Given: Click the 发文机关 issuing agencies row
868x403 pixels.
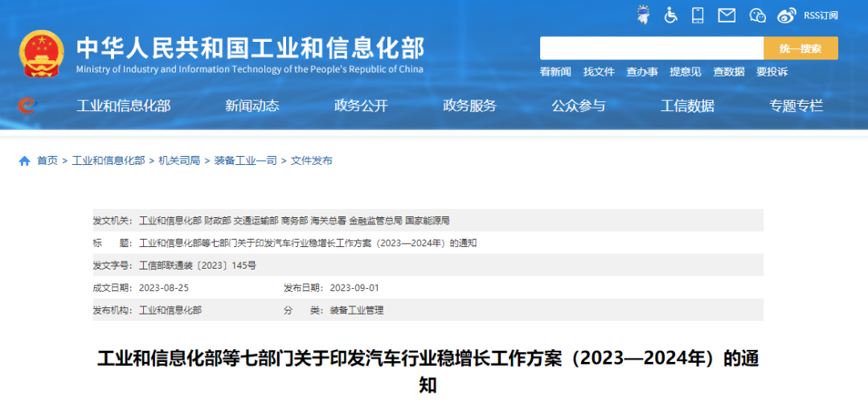Looking at the screenshot, I should pyautogui.click(x=428, y=220).
